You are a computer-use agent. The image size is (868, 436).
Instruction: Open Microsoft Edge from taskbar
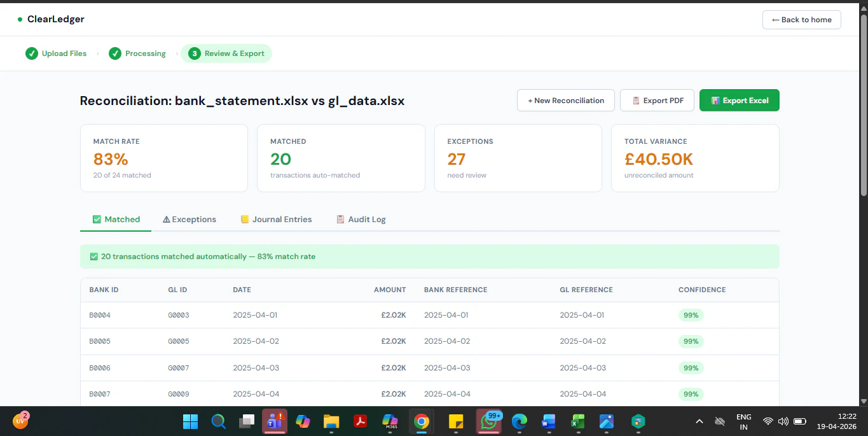(520, 421)
